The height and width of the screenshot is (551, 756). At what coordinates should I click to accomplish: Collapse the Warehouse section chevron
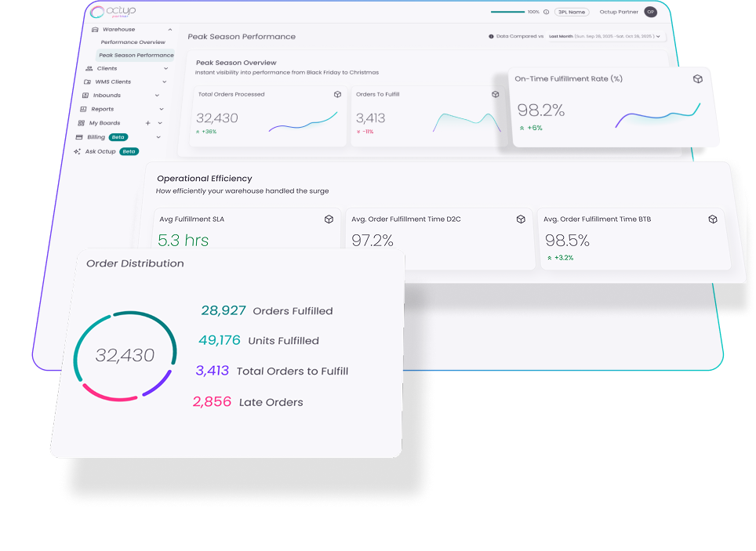pyautogui.click(x=170, y=30)
